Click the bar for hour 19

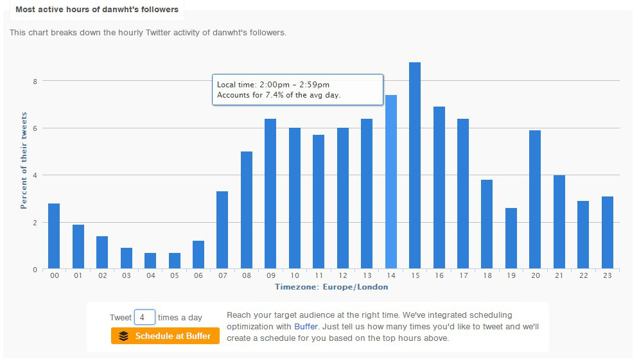511,239
